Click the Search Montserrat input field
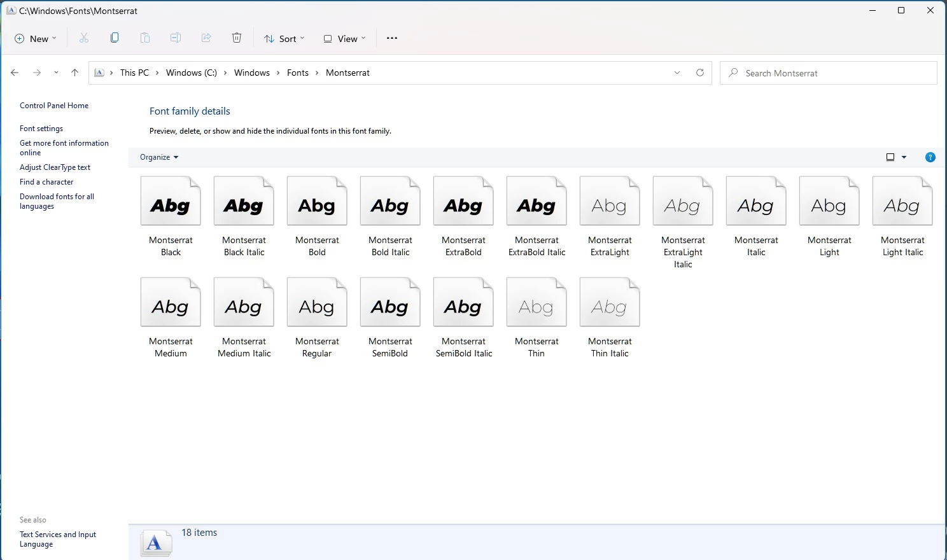Image resolution: width=947 pixels, height=560 pixels. (x=829, y=73)
